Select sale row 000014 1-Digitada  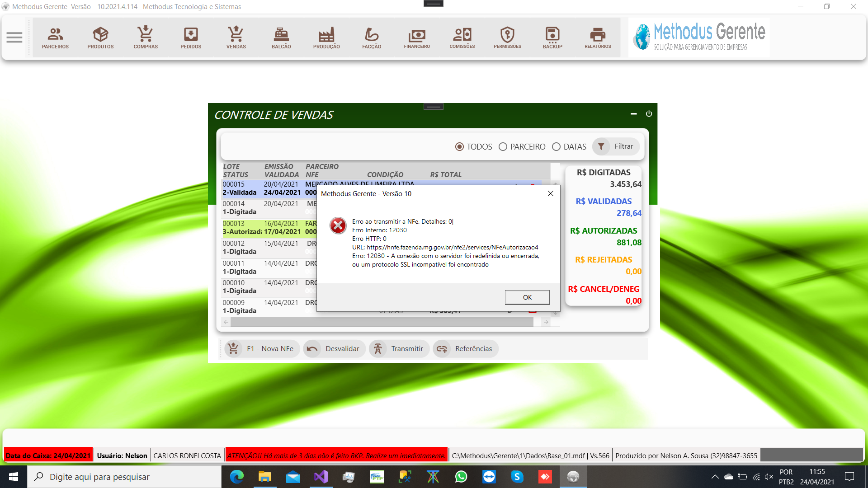click(x=269, y=208)
